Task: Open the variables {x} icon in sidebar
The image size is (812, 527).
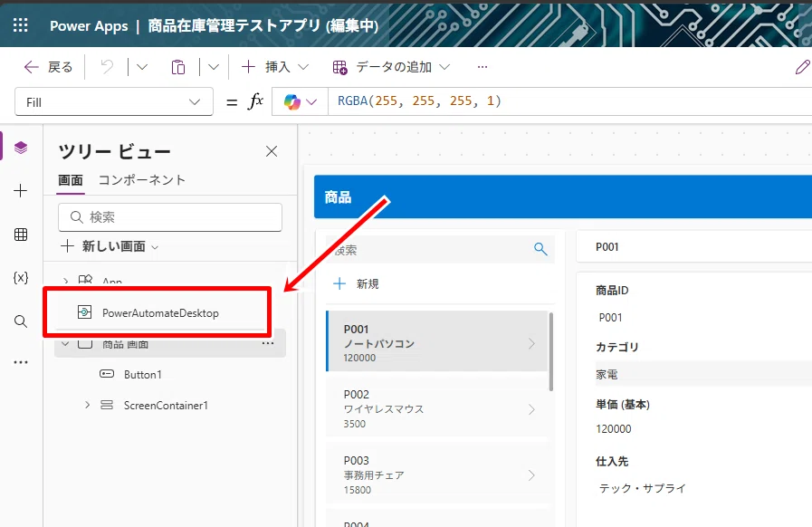Action: pyautogui.click(x=21, y=278)
